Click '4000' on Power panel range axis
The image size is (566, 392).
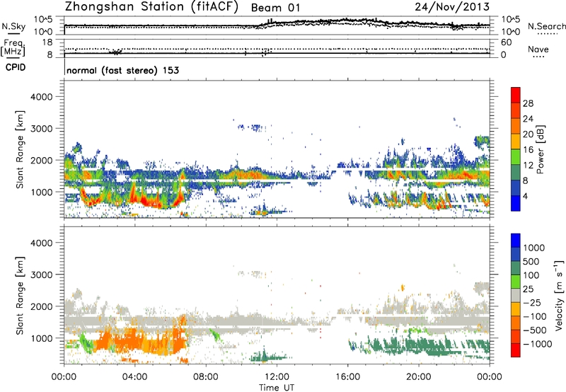[x=41, y=97]
